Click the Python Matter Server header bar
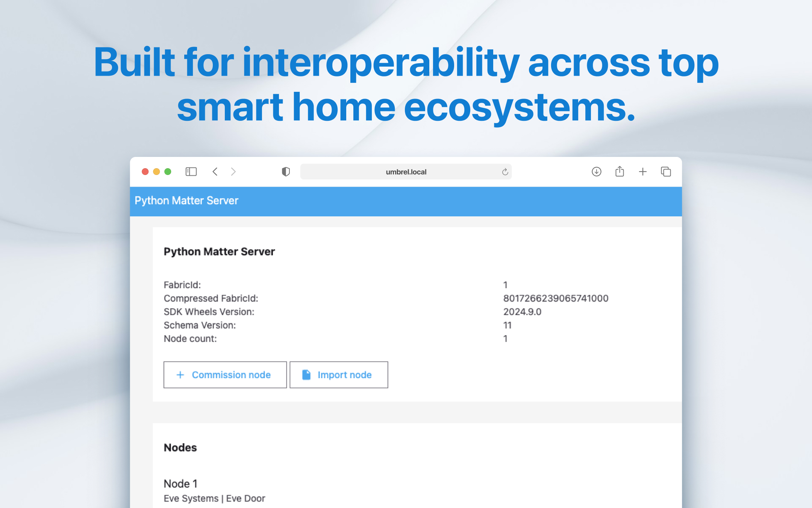Image resolution: width=812 pixels, height=508 pixels. [186, 201]
